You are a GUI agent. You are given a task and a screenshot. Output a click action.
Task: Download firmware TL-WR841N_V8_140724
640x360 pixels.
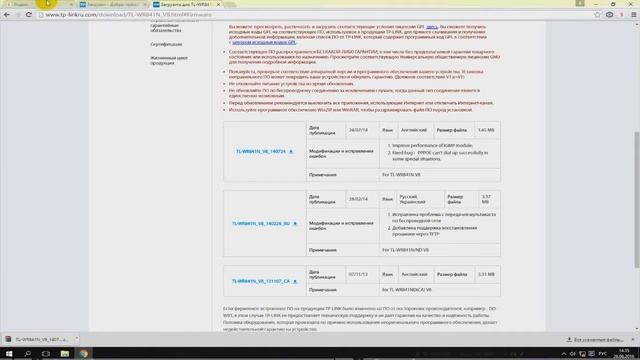pyautogui.click(x=261, y=151)
